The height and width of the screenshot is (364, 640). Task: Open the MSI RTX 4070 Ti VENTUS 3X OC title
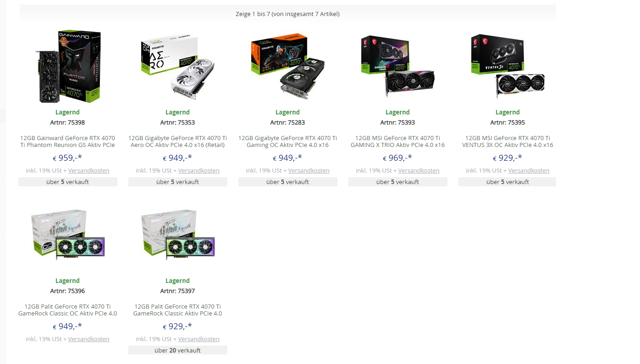point(508,141)
